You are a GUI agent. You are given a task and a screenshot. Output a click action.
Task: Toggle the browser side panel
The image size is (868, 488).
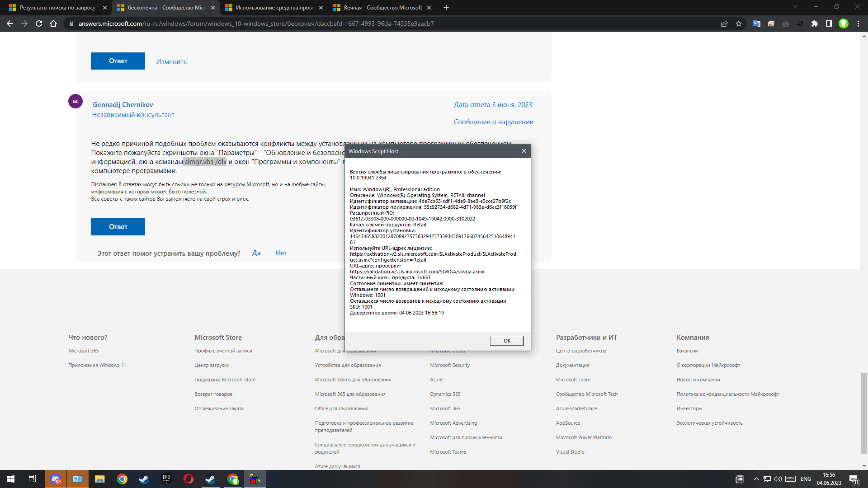point(829,23)
